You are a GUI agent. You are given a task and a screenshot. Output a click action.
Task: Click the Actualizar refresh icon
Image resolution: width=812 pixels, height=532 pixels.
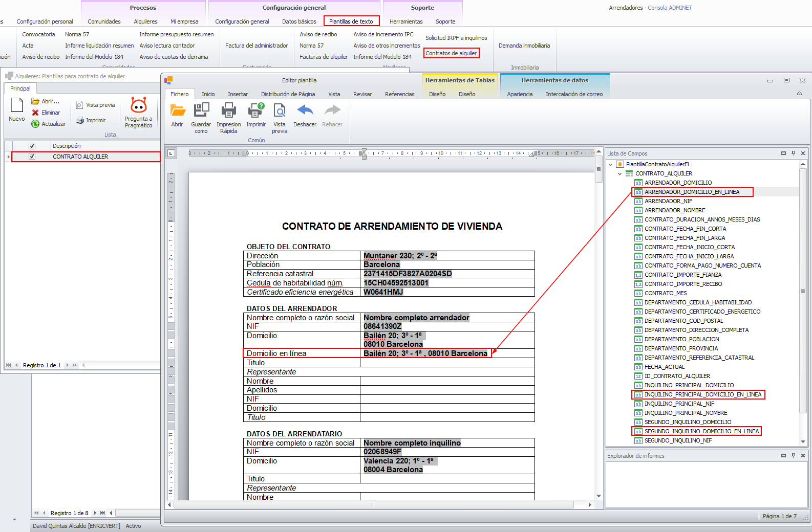point(35,124)
